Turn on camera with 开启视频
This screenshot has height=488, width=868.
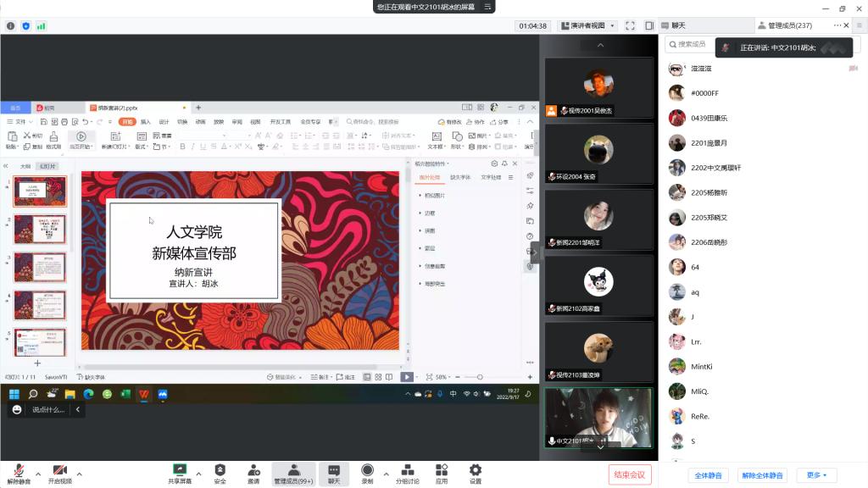tap(59, 470)
